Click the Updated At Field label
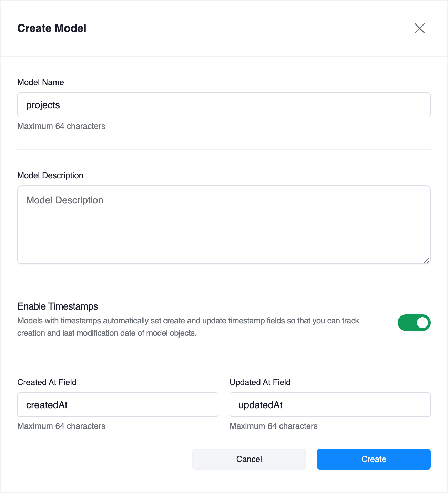 pos(260,382)
